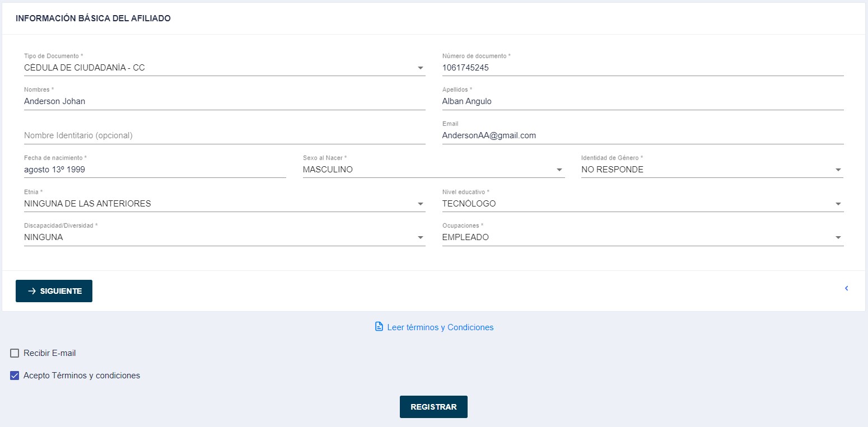
Task: Enable the Recibir E-mail checkbox
Action: [x=15, y=353]
